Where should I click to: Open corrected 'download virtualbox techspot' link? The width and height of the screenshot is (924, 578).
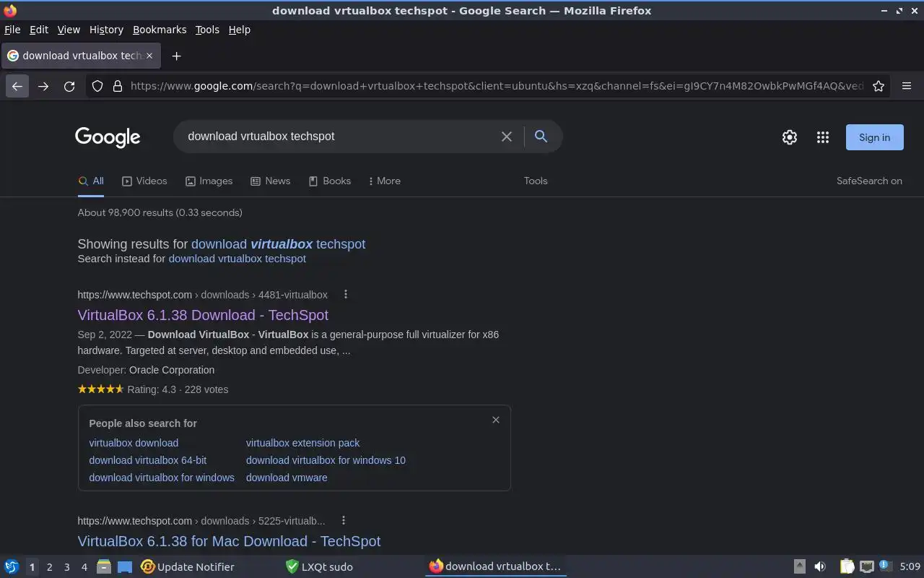[x=278, y=244]
